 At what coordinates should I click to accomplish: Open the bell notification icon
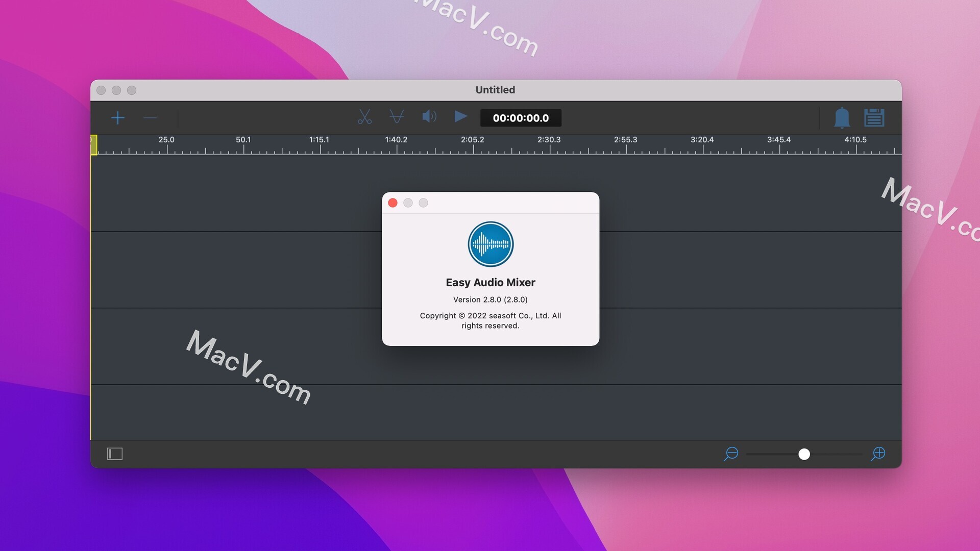point(842,118)
